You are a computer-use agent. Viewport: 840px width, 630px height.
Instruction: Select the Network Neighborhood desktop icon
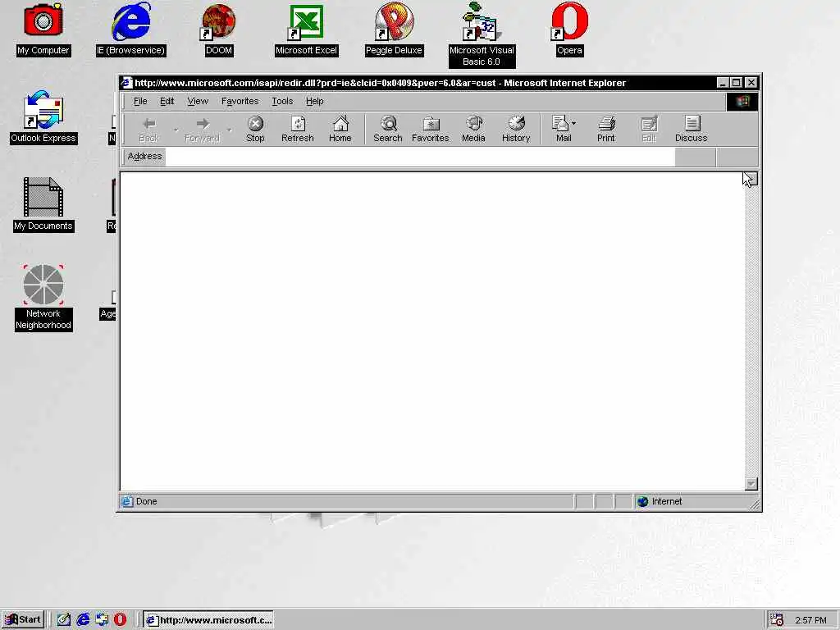(x=43, y=298)
